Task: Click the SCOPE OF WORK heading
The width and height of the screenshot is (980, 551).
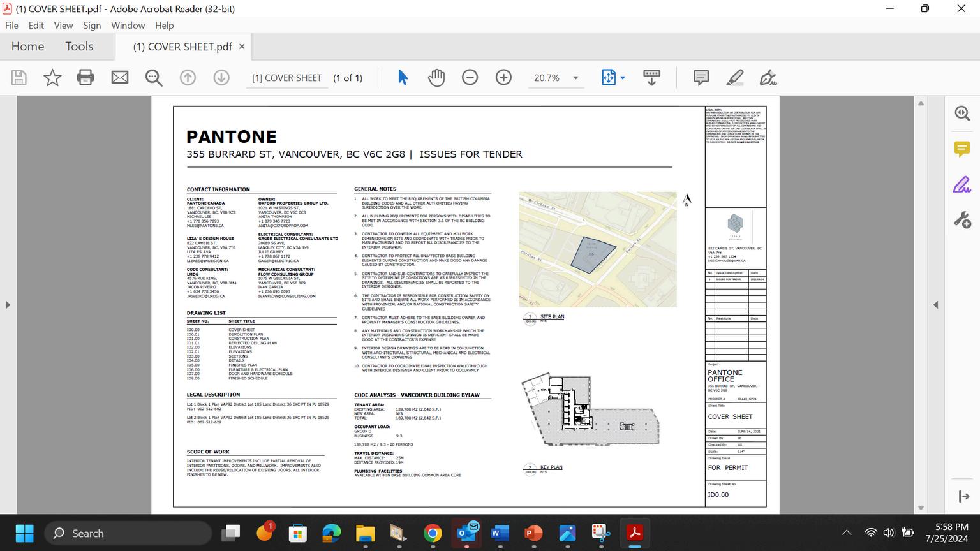Action: (x=208, y=452)
